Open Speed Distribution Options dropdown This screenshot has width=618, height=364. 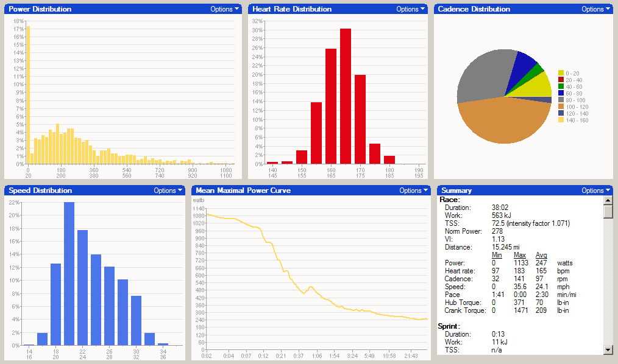tap(168, 191)
